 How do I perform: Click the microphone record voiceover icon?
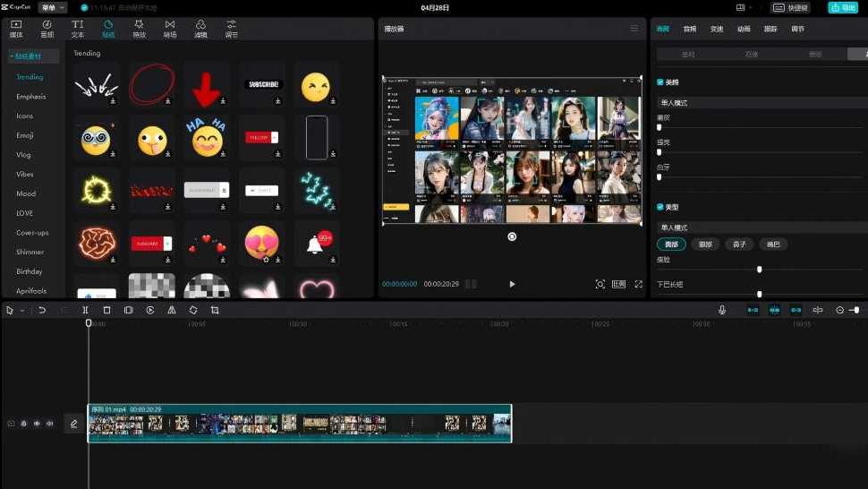pos(722,310)
